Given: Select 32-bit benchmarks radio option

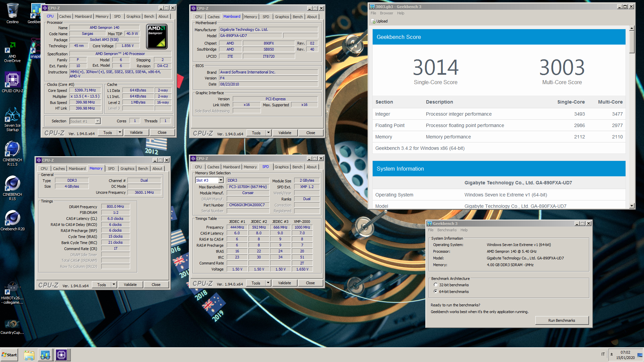Looking at the screenshot, I should point(435,285).
